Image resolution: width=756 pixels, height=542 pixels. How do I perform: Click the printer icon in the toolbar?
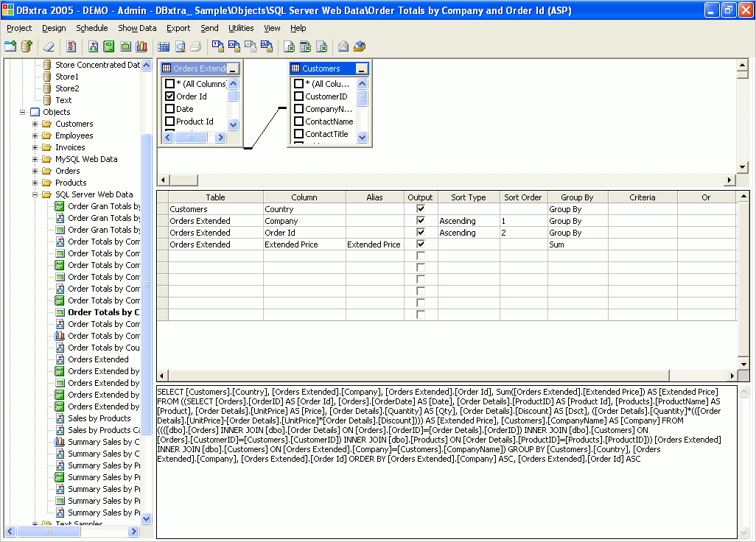click(195, 46)
